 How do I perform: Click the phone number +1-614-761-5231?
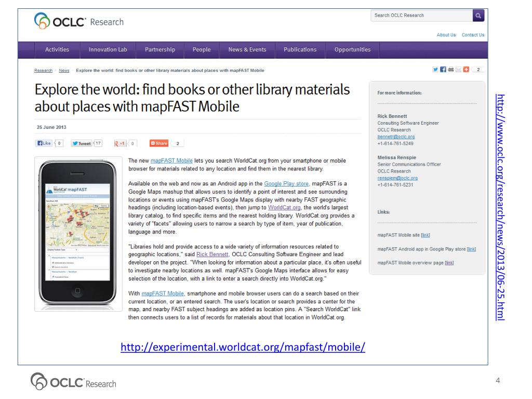(x=395, y=185)
